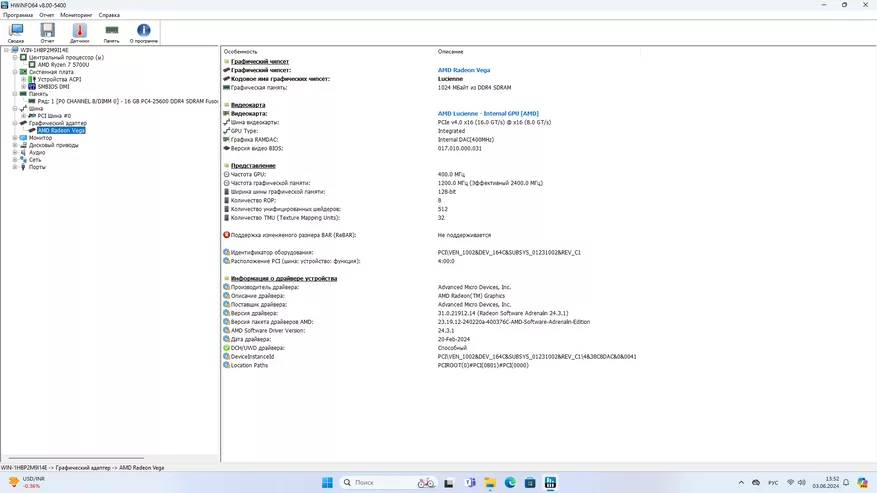Click the Память memory toolbar icon

pos(111,33)
